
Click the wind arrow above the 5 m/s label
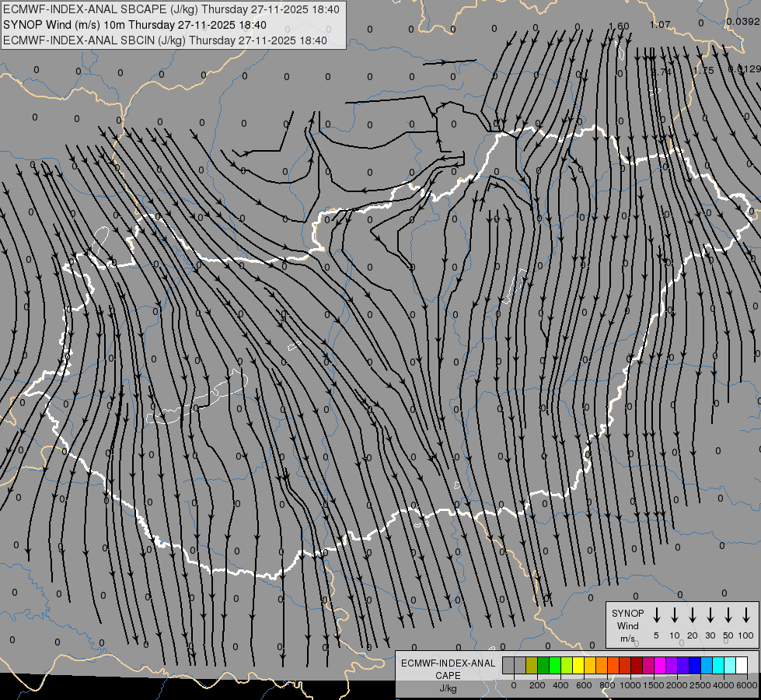[656, 615]
